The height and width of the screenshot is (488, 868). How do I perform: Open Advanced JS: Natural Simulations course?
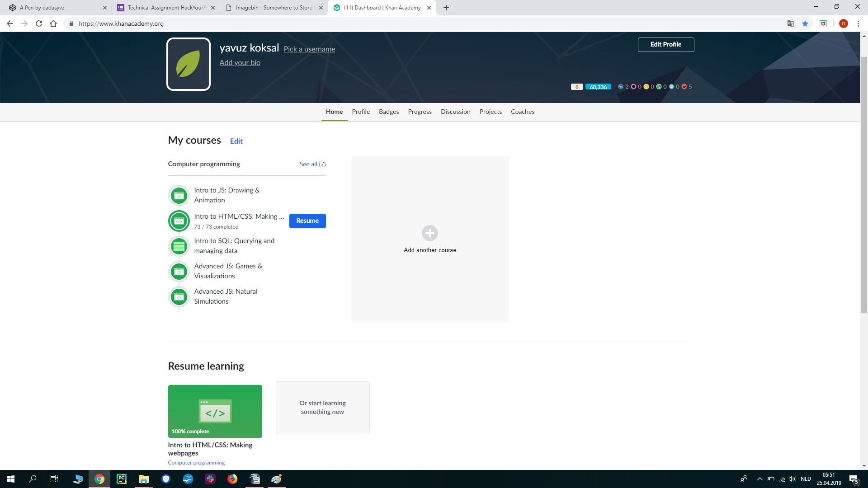pos(226,296)
